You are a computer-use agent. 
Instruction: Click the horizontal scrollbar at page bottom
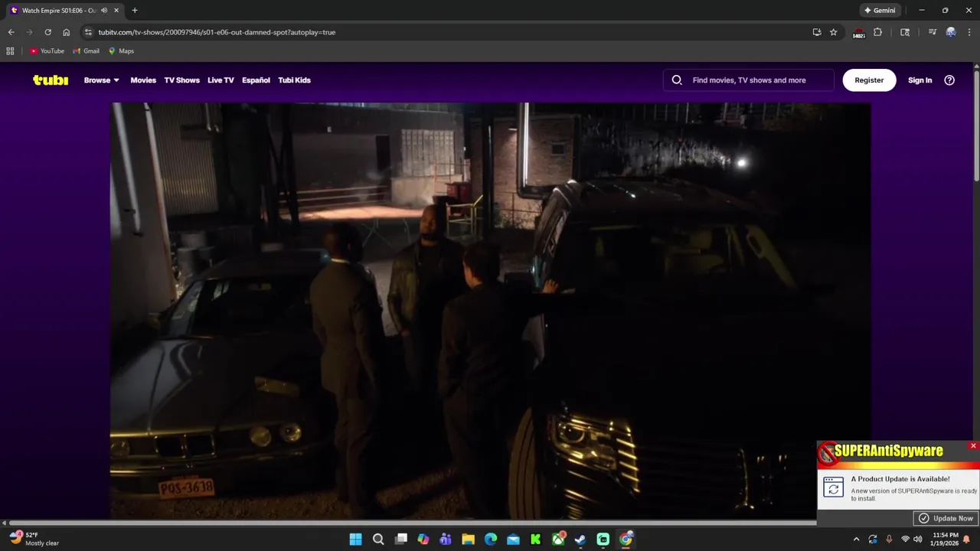(x=412, y=523)
